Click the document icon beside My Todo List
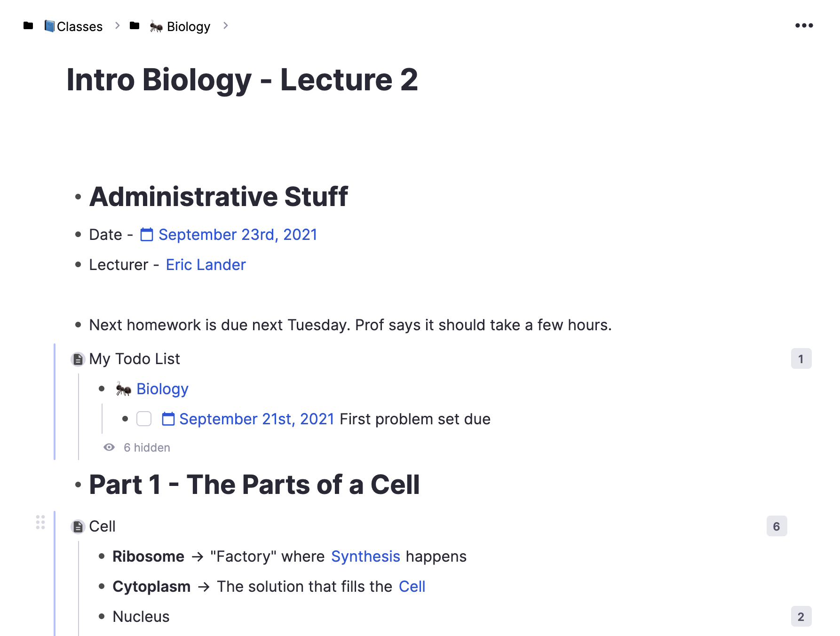The image size is (840, 636). [78, 359]
